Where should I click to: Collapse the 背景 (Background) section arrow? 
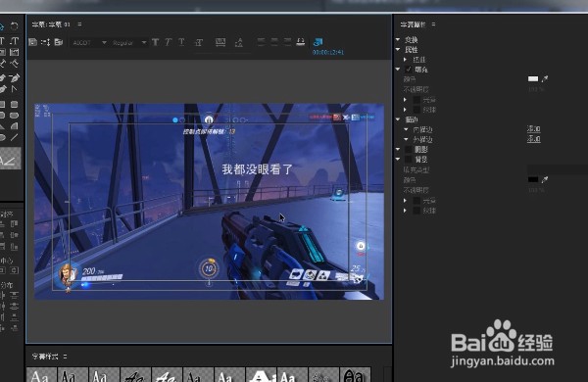398,159
